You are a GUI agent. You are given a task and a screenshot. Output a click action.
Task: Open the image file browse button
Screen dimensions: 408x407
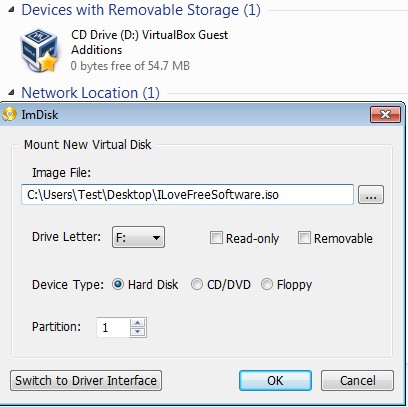pos(371,195)
